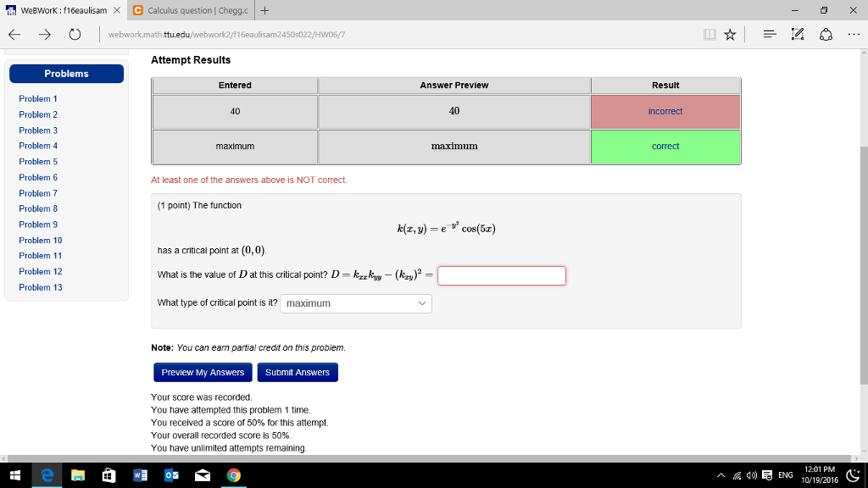
Task: Open reading view from the address bar
Action: click(709, 34)
